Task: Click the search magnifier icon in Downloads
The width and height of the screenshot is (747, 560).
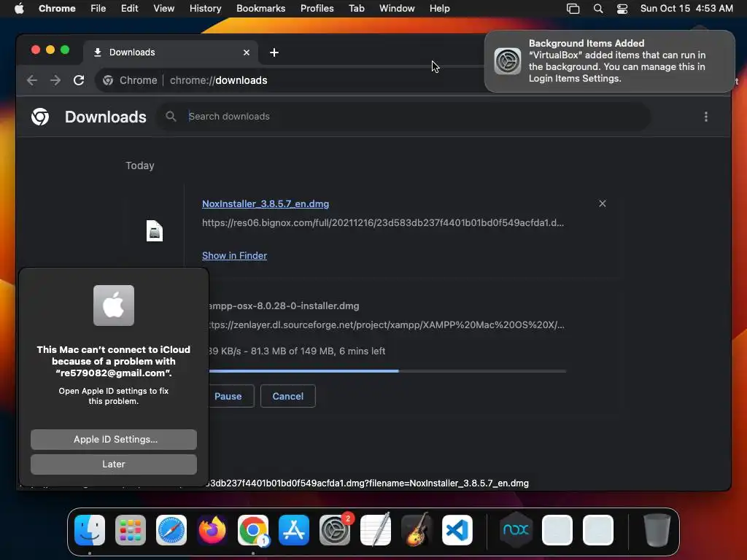Action: tap(171, 116)
